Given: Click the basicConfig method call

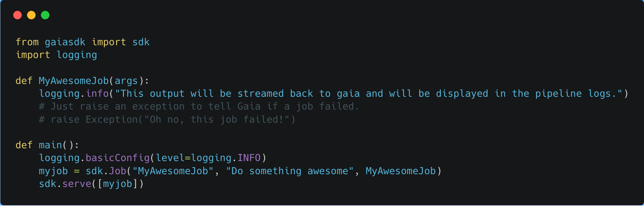Looking at the screenshot, I should tap(118, 158).
